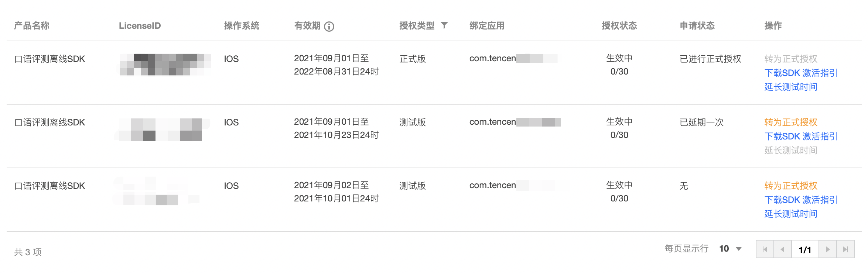Click 下载SDK in the last row
868x273 pixels.
pyautogui.click(x=782, y=200)
